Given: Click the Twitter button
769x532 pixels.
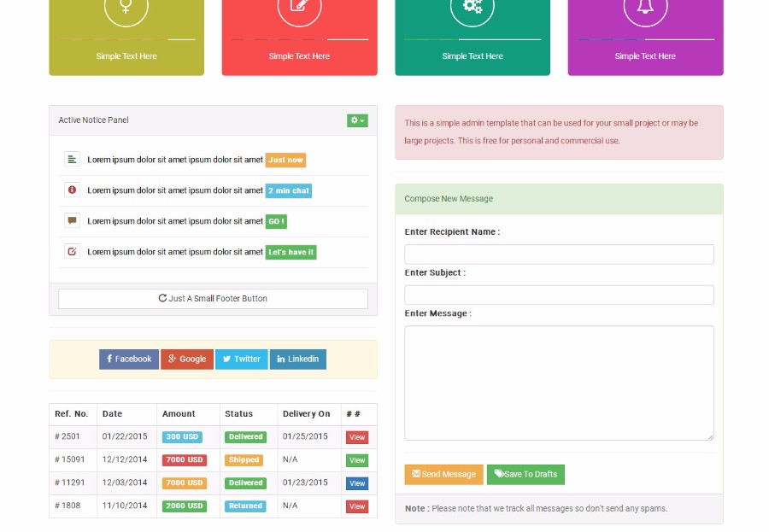Looking at the screenshot, I should (241, 359).
